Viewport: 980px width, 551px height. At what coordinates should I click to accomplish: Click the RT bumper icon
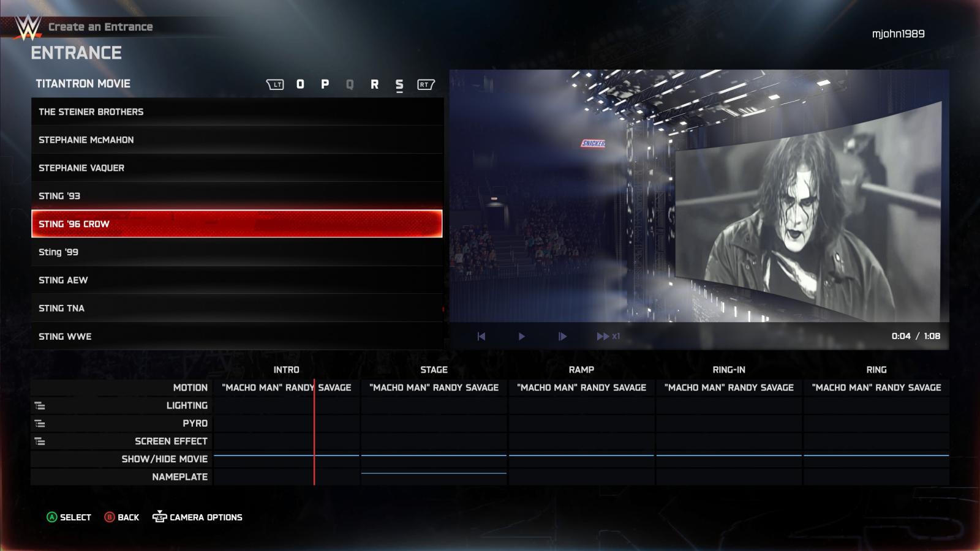pos(425,84)
